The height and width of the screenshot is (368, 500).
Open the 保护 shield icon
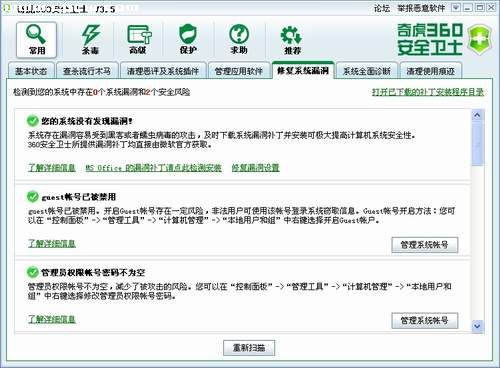[188, 40]
